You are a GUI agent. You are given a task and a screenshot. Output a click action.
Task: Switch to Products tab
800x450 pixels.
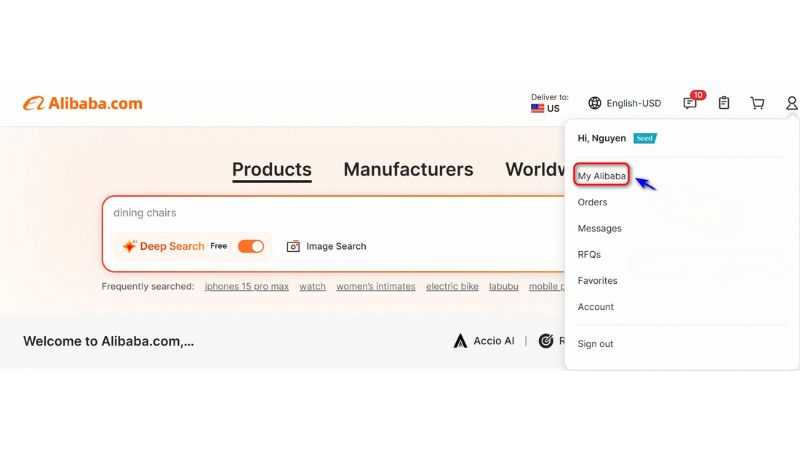point(271,169)
